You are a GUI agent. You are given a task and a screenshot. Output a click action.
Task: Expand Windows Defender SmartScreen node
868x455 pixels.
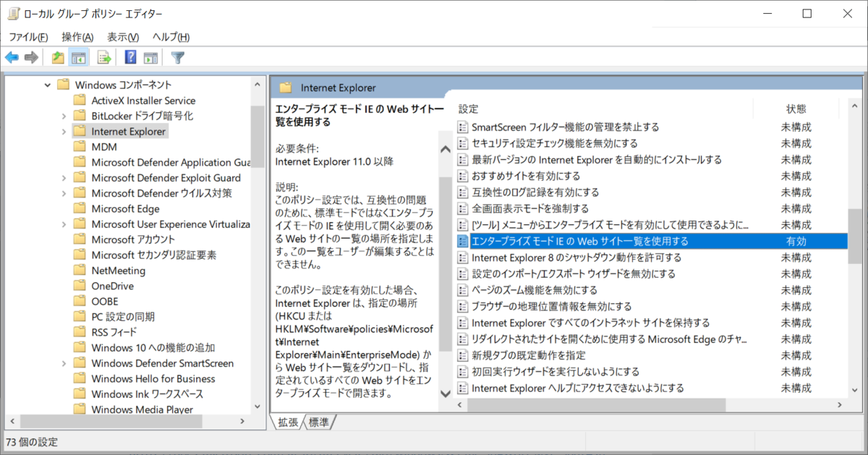pos(64,363)
